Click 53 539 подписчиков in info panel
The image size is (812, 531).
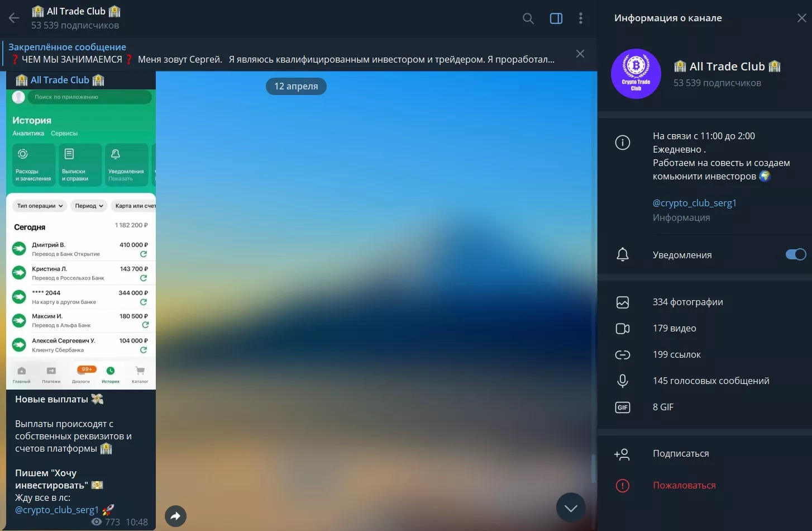pos(717,83)
